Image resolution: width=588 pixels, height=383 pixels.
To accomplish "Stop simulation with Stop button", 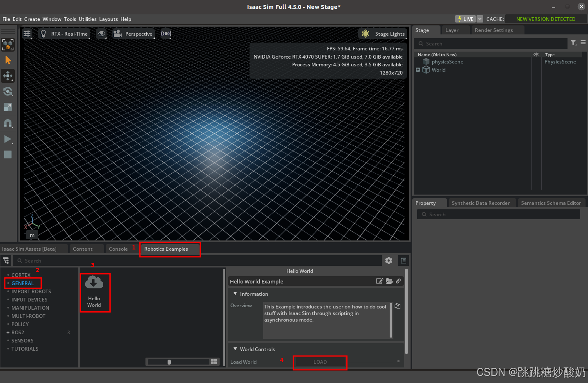I will pyautogui.click(x=8, y=154).
